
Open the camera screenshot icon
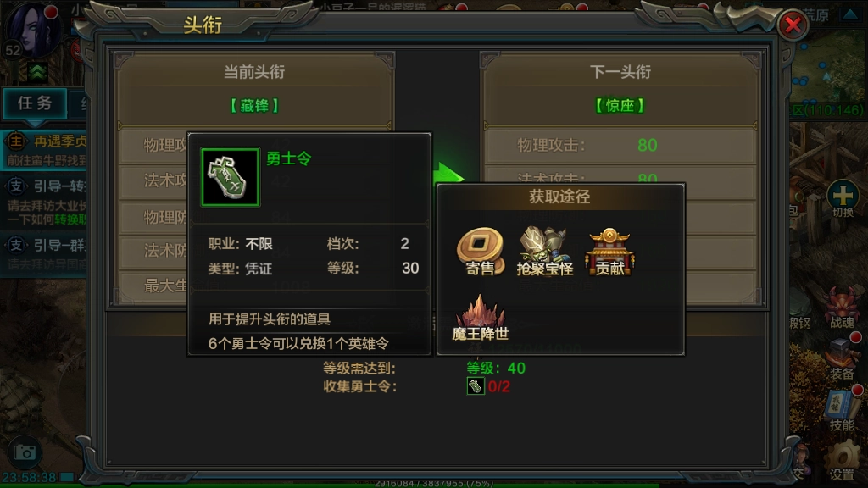point(25,452)
